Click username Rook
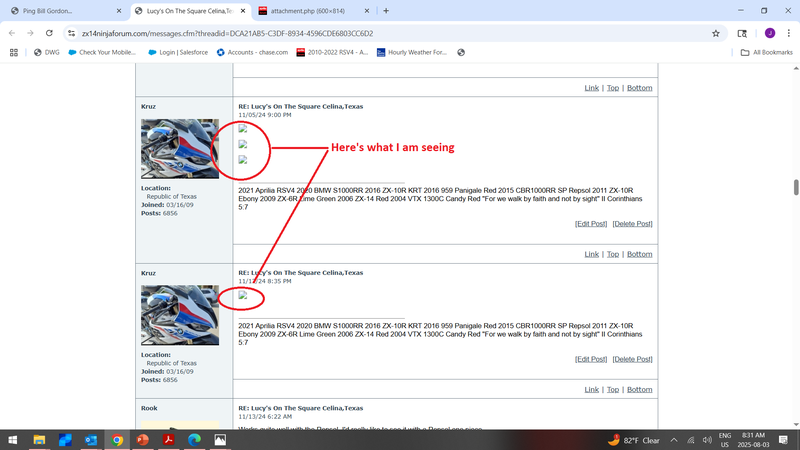 pyautogui.click(x=149, y=408)
